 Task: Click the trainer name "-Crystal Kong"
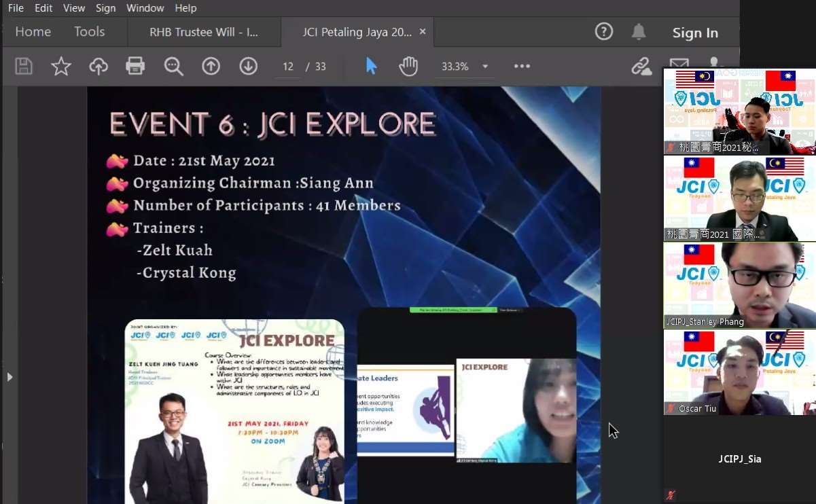pos(186,273)
